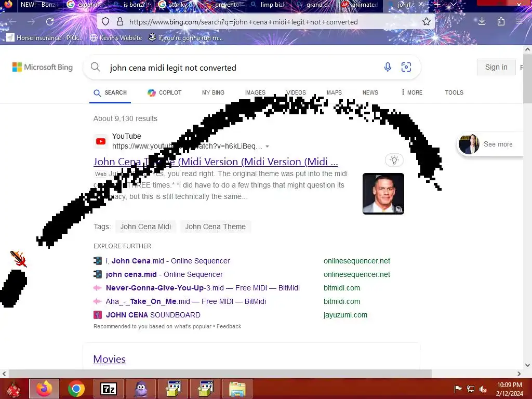Image resolution: width=532 pixels, height=399 pixels.
Task: Open the Firefox downloads panel
Action: (x=482, y=22)
